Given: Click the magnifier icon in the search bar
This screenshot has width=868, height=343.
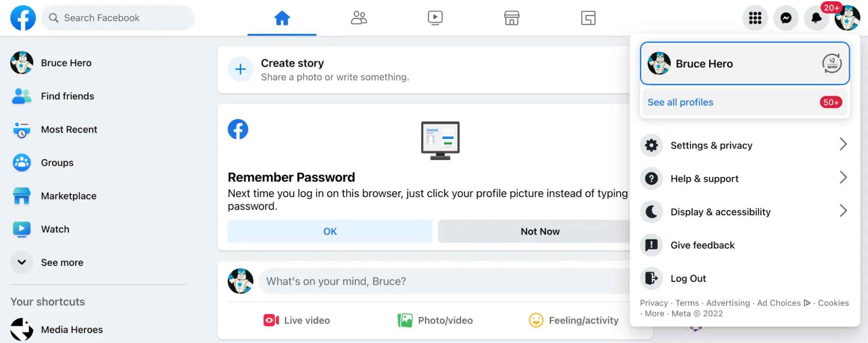Looking at the screenshot, I should tap(53, 18).
